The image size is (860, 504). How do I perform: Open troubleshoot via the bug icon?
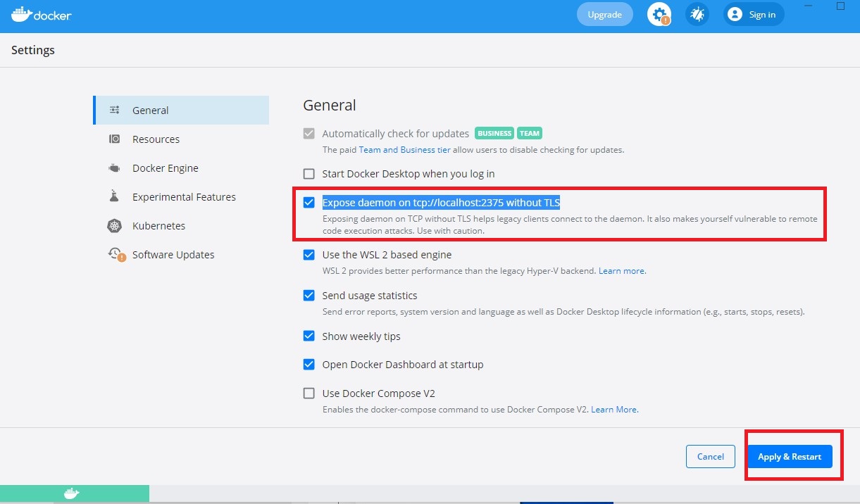697,14
